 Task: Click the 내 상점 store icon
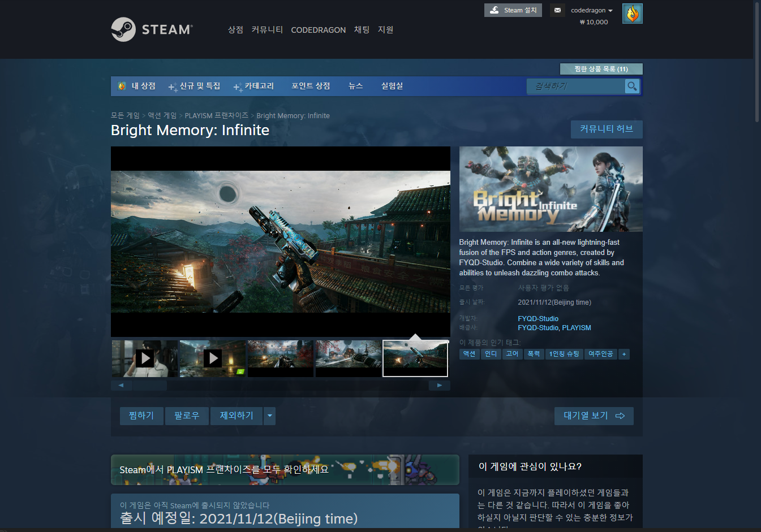click(122, 86)
